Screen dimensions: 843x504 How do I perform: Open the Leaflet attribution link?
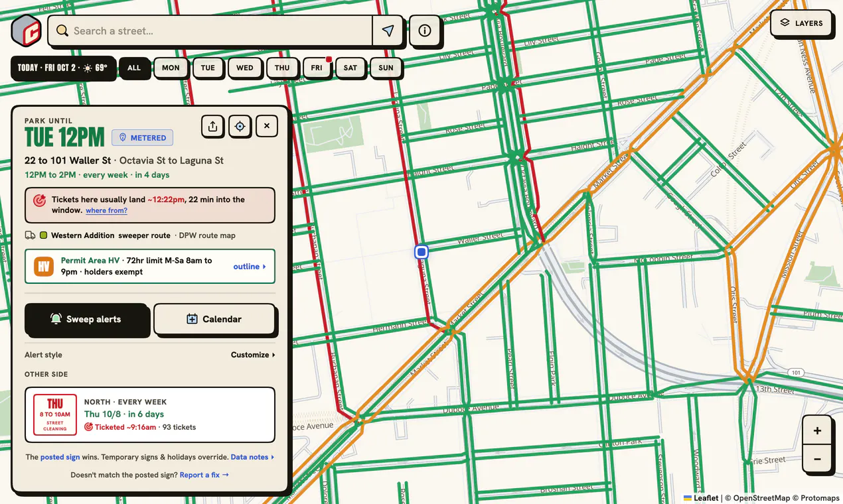coord(701,498)
